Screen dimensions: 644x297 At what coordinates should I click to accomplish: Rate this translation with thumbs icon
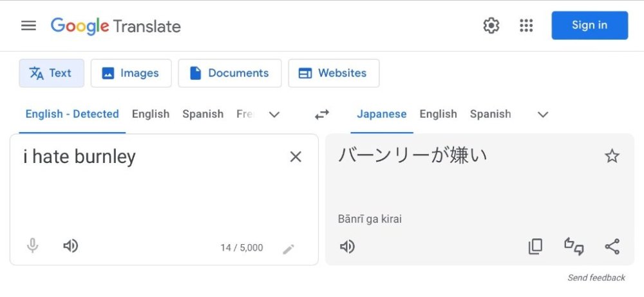click(574, 247)
